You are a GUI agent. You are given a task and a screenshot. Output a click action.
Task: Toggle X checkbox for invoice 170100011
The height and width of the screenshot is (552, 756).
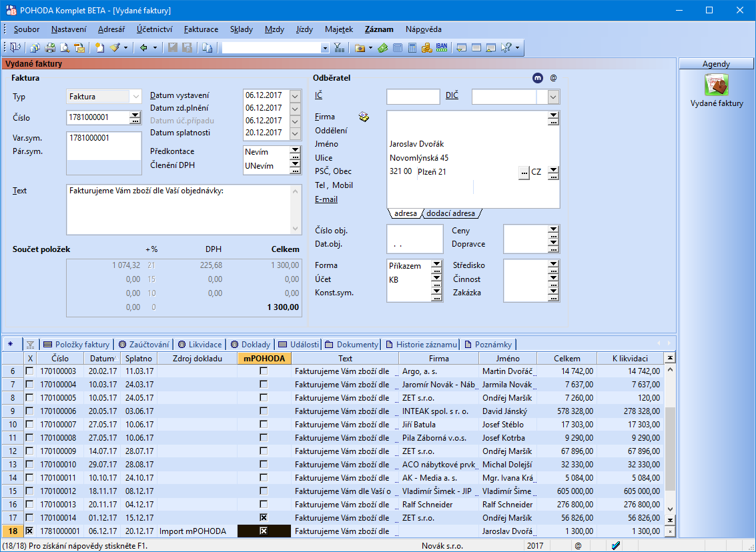[29, 478]
